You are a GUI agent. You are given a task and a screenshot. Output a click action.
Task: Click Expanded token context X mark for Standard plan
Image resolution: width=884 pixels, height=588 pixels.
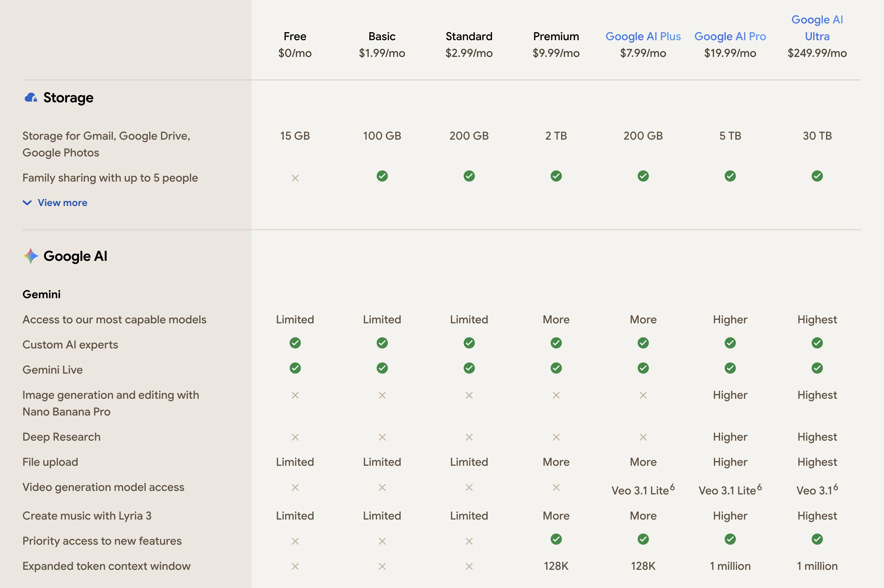[x=469, y=566]
